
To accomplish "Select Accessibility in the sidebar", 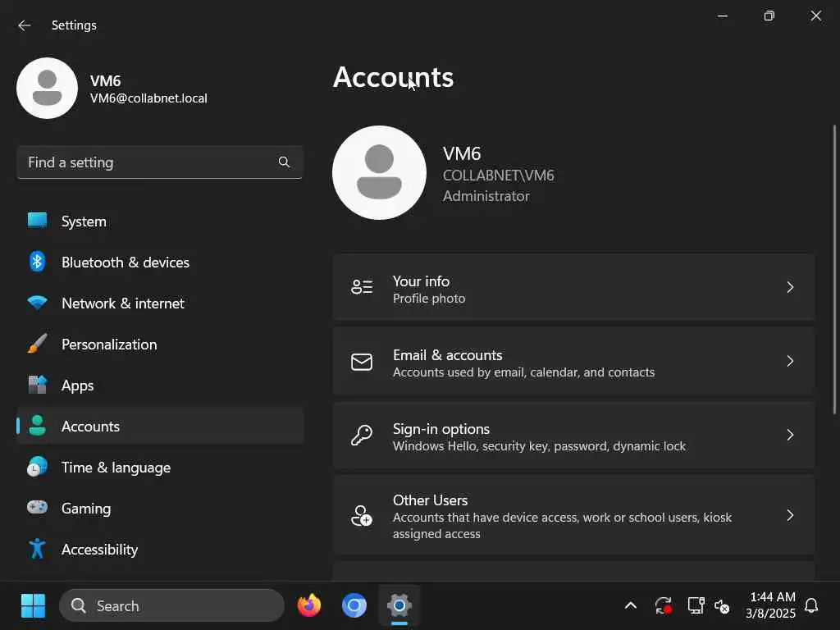I will click(x=160, y=549).
